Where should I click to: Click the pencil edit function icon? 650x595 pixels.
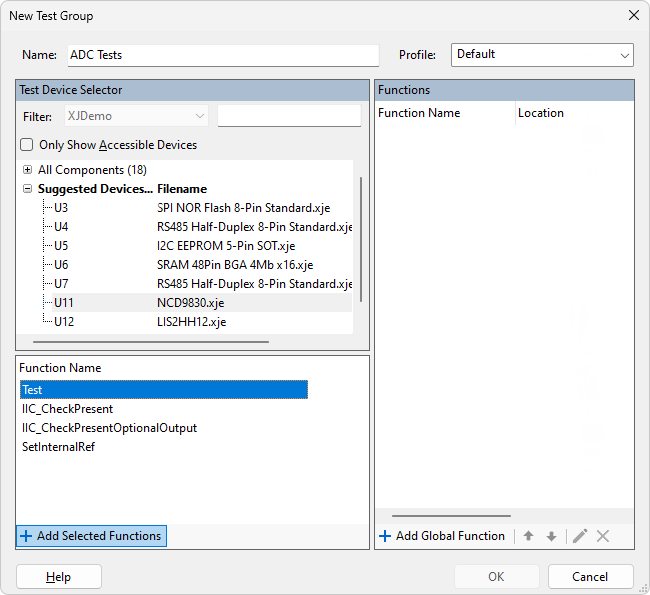coord(579,536)
